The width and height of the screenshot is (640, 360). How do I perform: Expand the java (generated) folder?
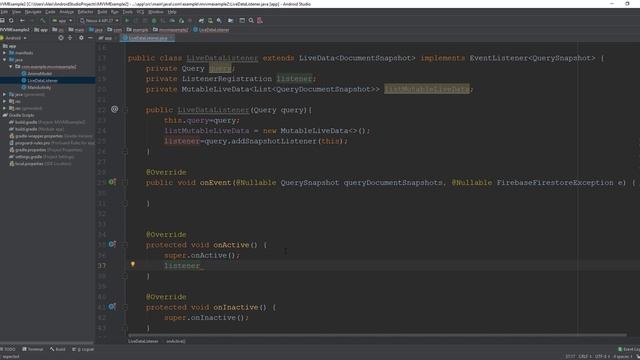pos(4,94)
